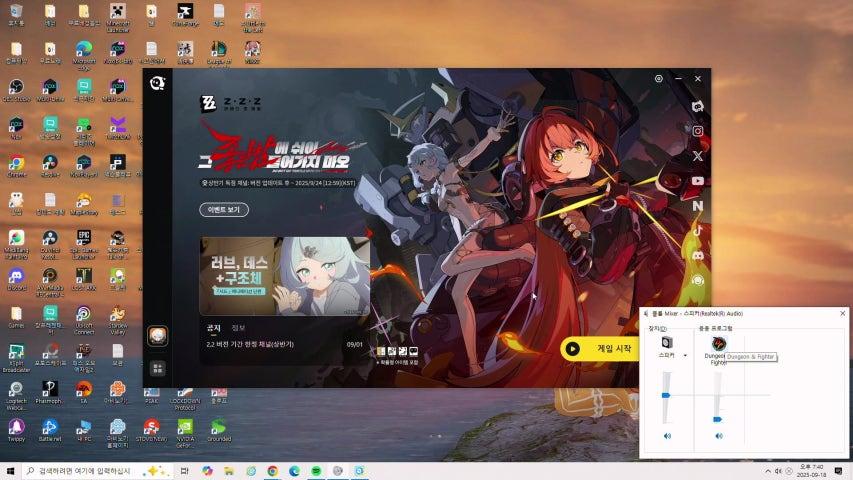The image size is (853, 480).
Task: Open the Discord link in launcher social bar
Action: click(698, 255)
